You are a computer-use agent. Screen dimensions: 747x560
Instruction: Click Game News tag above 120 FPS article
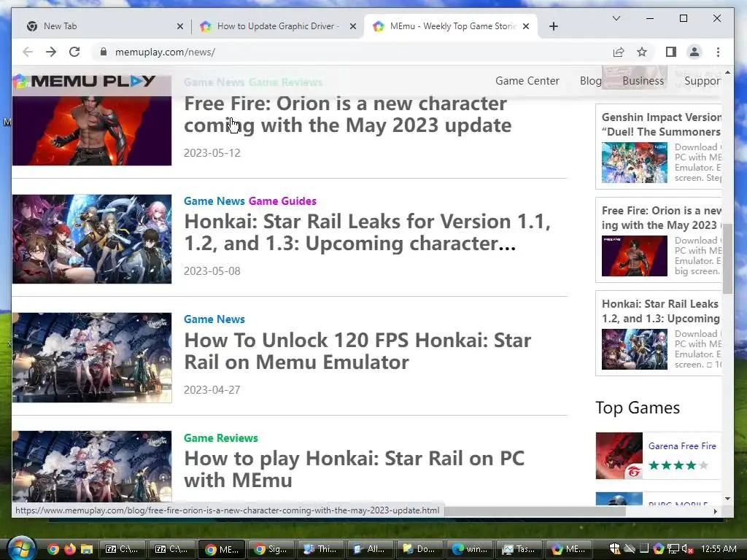214,319
